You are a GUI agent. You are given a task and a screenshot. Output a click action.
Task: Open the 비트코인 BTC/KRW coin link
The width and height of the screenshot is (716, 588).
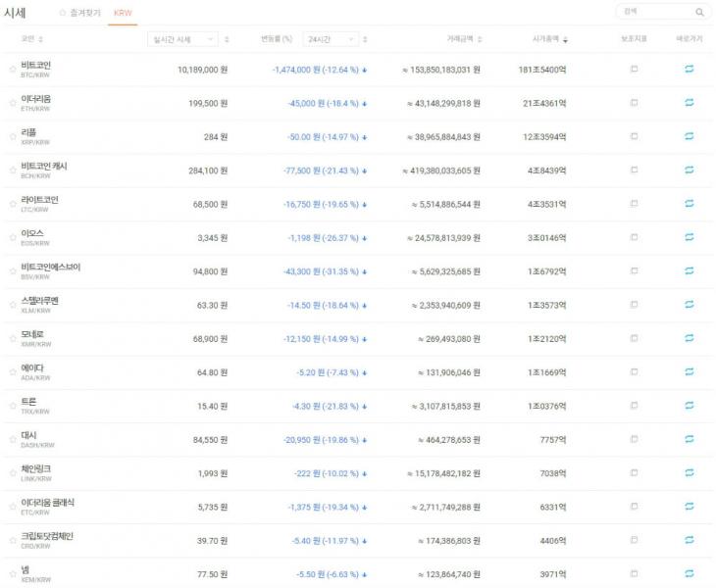pyautogui.click(x=35, y=70)
